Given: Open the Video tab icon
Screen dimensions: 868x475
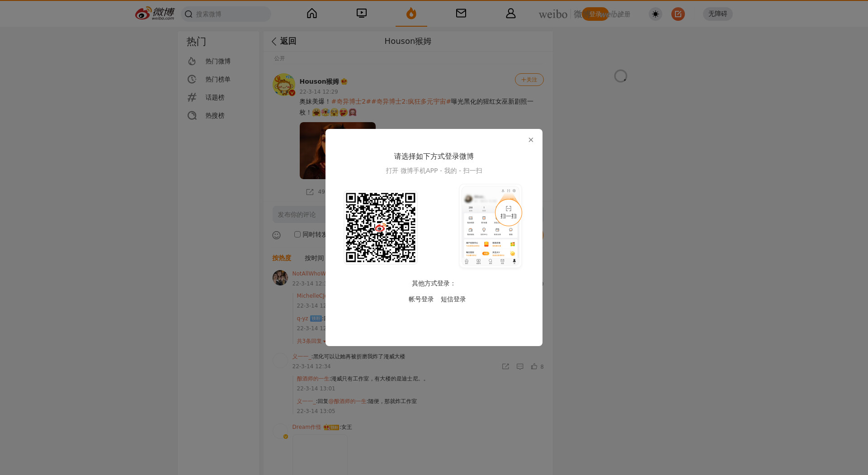Looking at the screenshot, I should 362,14.
